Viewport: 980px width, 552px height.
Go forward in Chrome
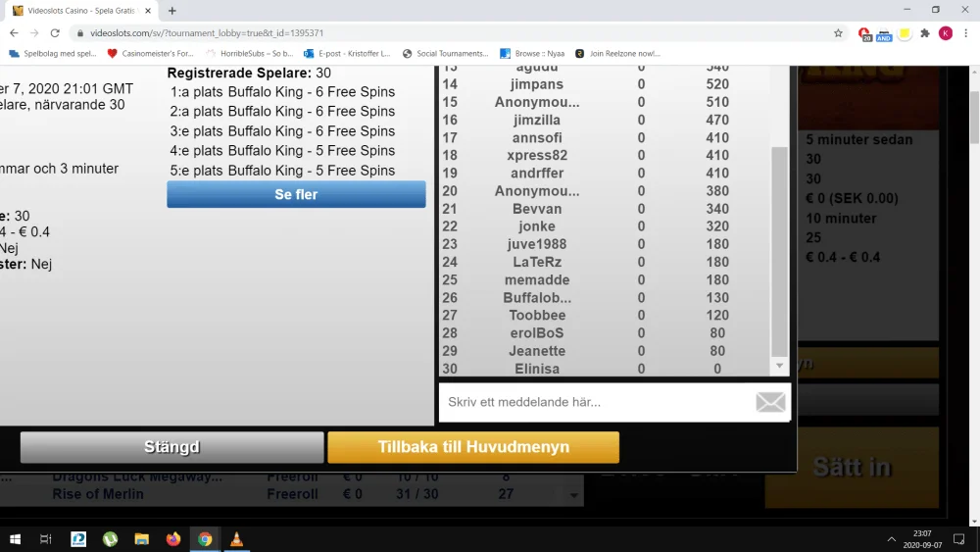click(34, 33)
